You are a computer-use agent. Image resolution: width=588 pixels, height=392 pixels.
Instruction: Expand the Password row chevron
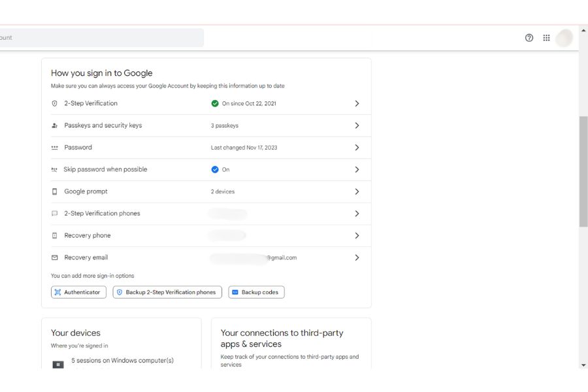coord(357,148)
